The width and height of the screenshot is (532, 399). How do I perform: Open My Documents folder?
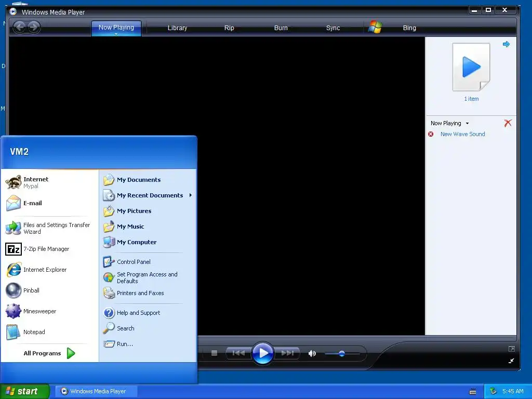click(148, 179)
